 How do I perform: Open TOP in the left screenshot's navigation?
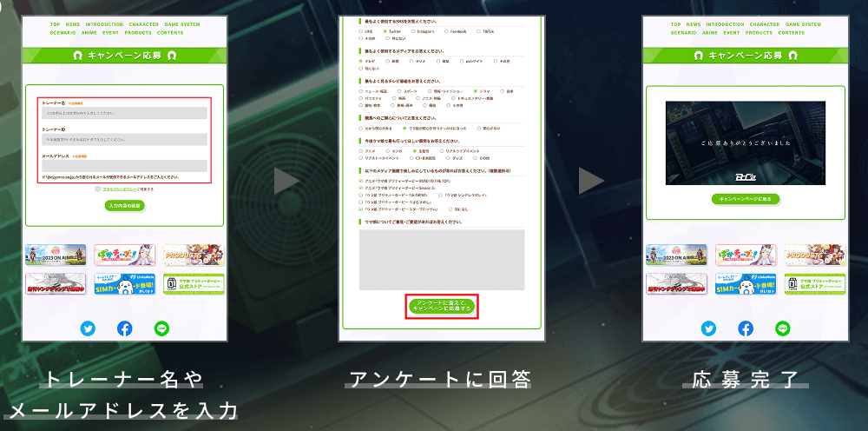[56, 24]
